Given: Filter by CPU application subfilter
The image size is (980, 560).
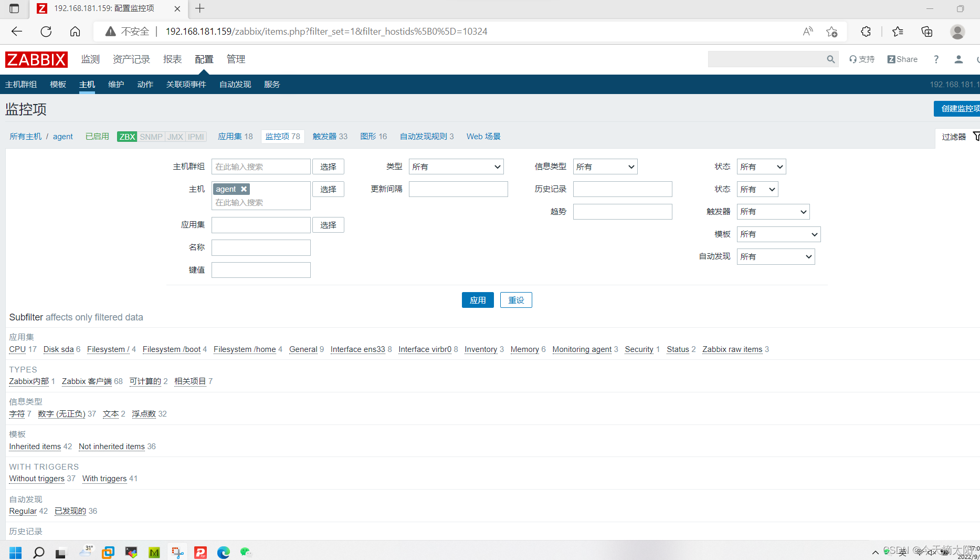Looking at the screenshot, I should pyautogui.click(x=17, y=349).
